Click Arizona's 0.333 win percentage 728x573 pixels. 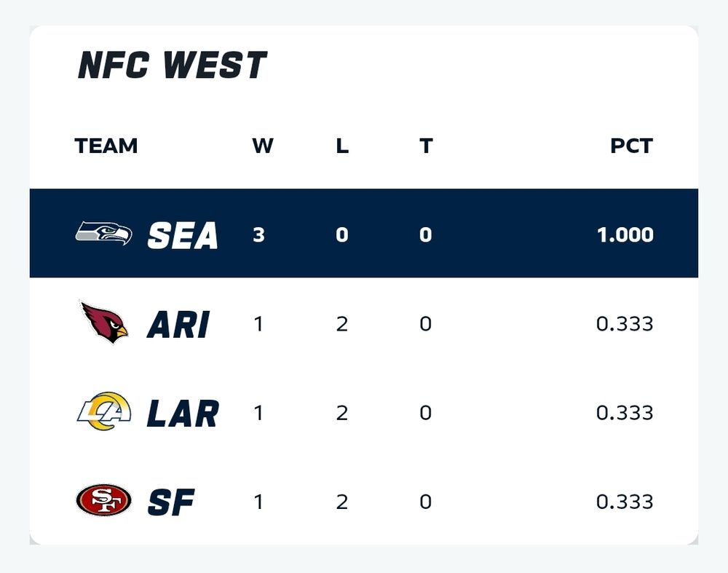point(625,324)
